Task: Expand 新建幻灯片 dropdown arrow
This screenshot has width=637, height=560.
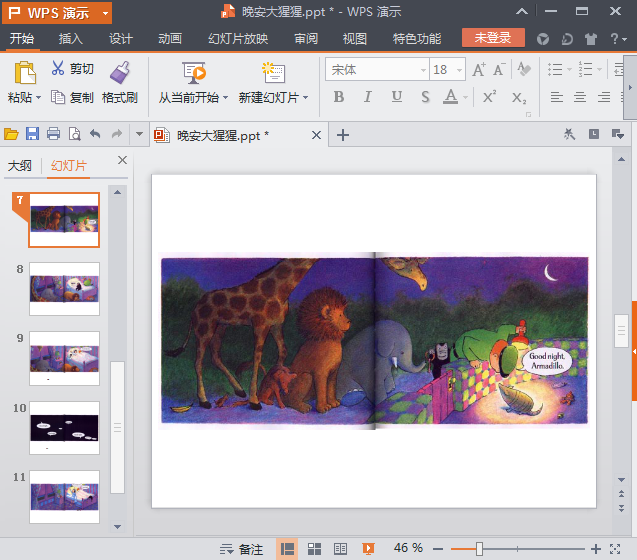Action: point(306,98)
